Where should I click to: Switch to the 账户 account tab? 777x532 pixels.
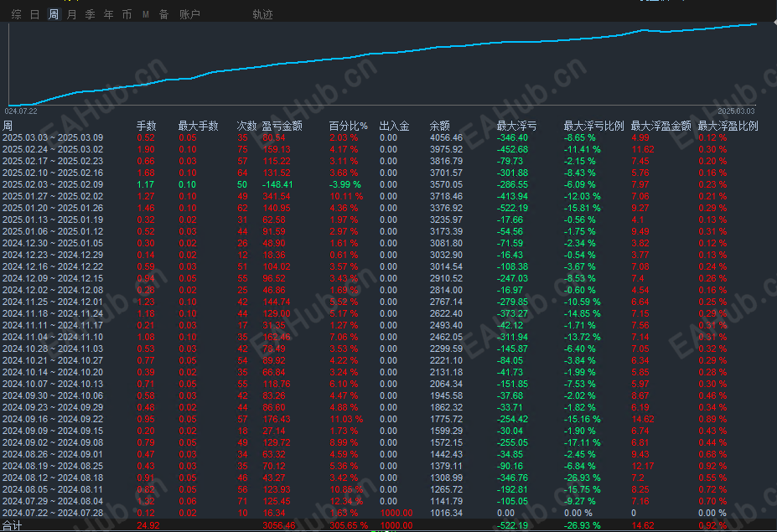pos(189,14)
